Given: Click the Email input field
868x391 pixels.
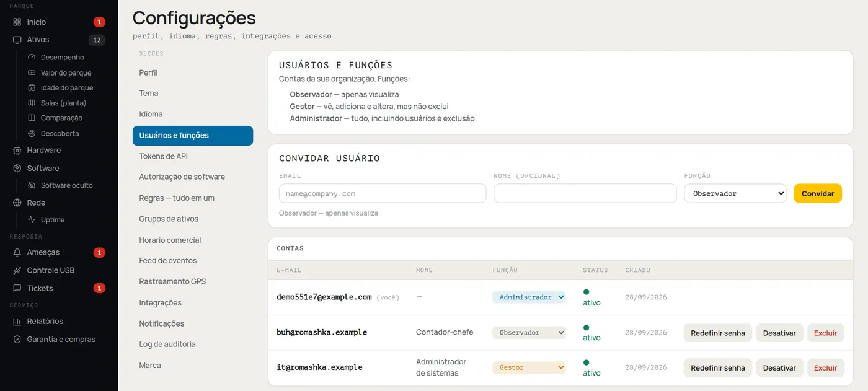Looking at the screenshot, I should coord(383,193).
